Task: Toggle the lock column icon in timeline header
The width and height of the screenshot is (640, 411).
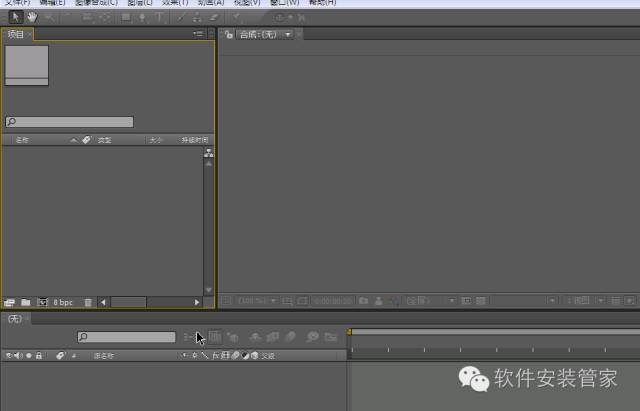Action: coord(38,355)
